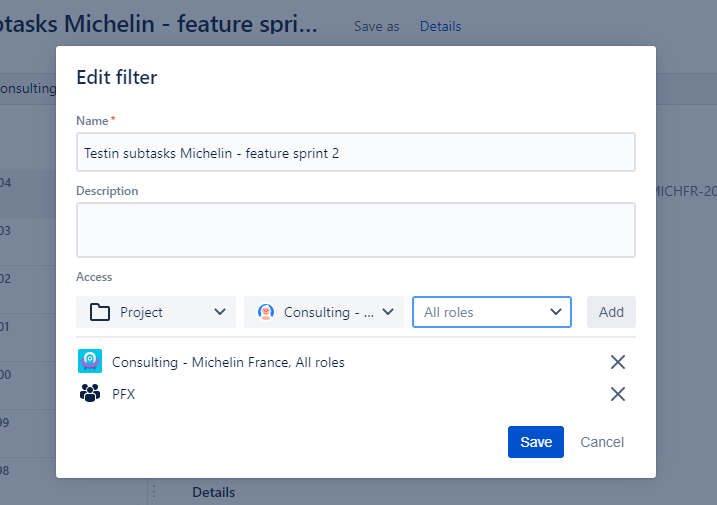This screenshot has width=717, height=505.
Task: Click the Consulting - Michelin France project icon
Action: click(x=90, y=361)
